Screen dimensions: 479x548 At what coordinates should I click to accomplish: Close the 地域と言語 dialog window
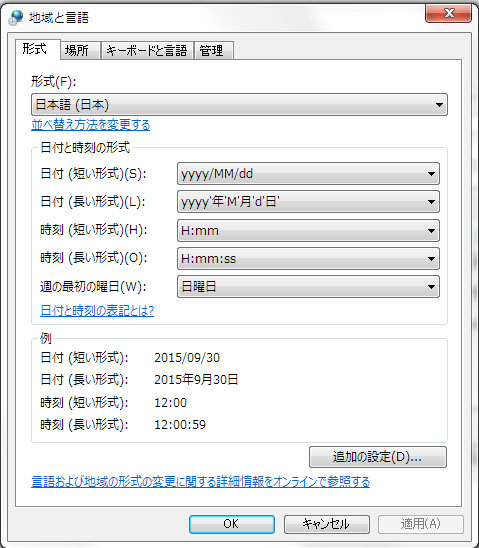point(448,13)
